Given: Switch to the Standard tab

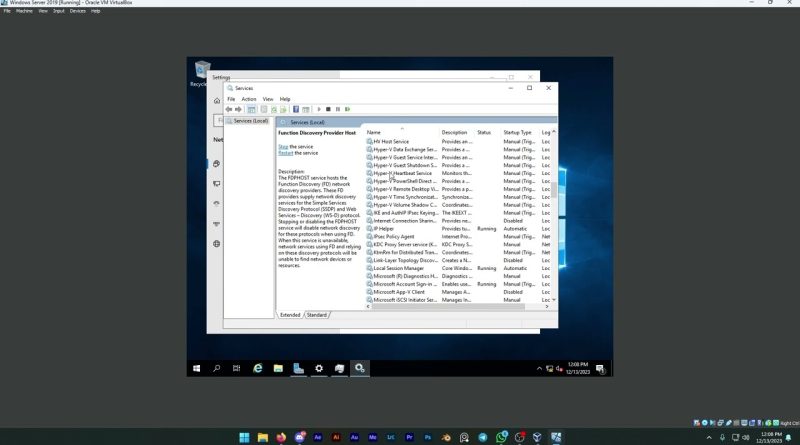Looking at the screenshot, I should (317, 315).
